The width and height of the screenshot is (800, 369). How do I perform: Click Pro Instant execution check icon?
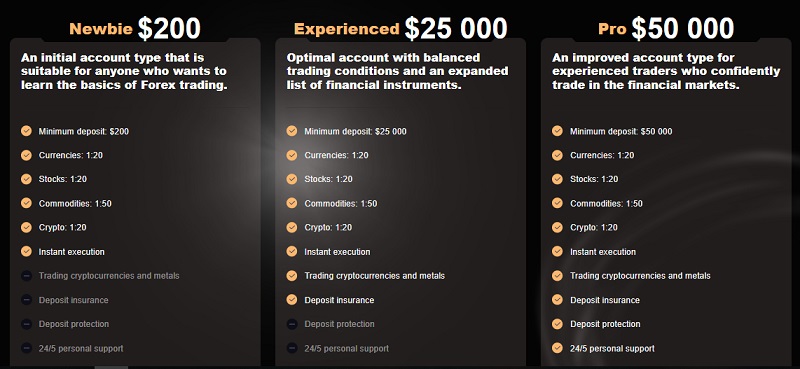[x=557, y=252]
